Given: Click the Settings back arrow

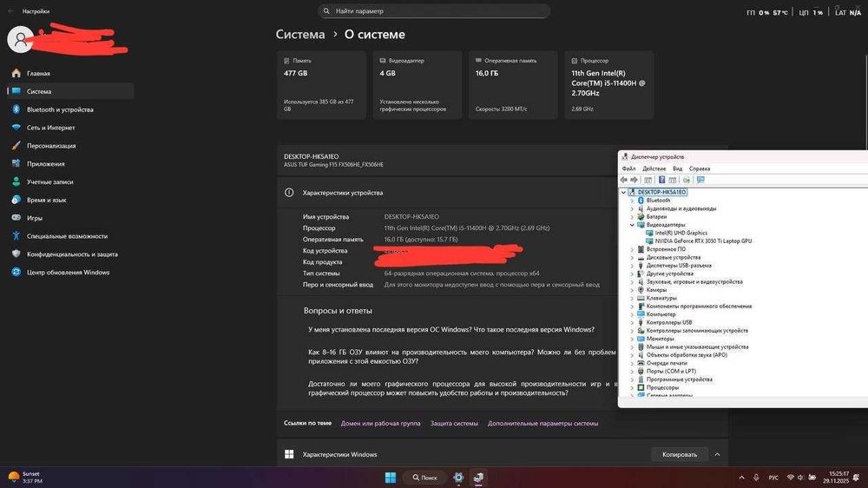Looking at the screenshot, I should click(x=11, y=11).
